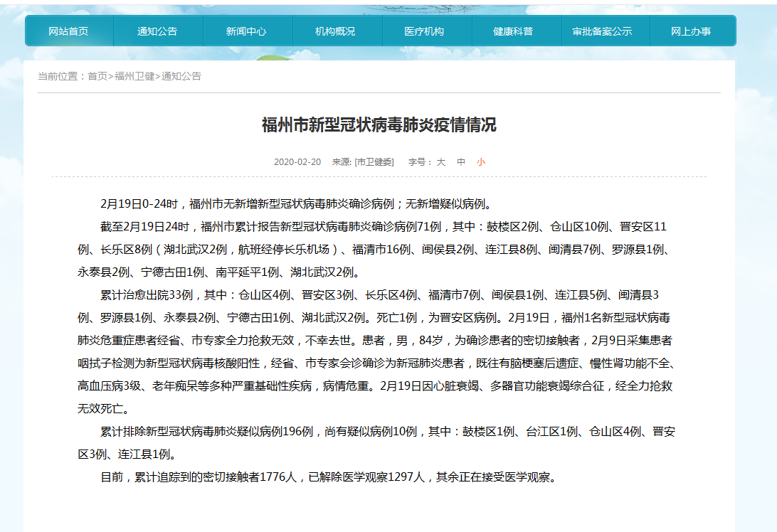The height and width of the screenshot is (532, 777).
Task: Set font size to 大
Action: coord(441,162)
